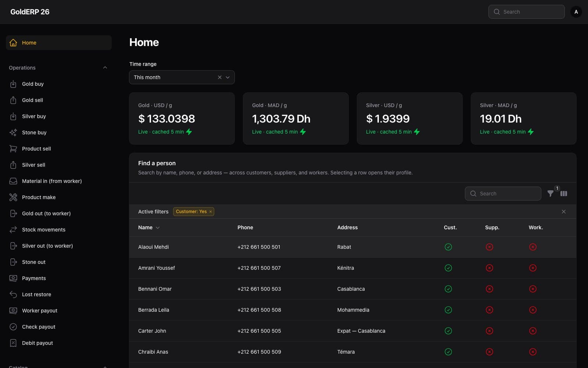Open the Gold sell icon in sidebar

pyautogui.click(x=13, y=100)
